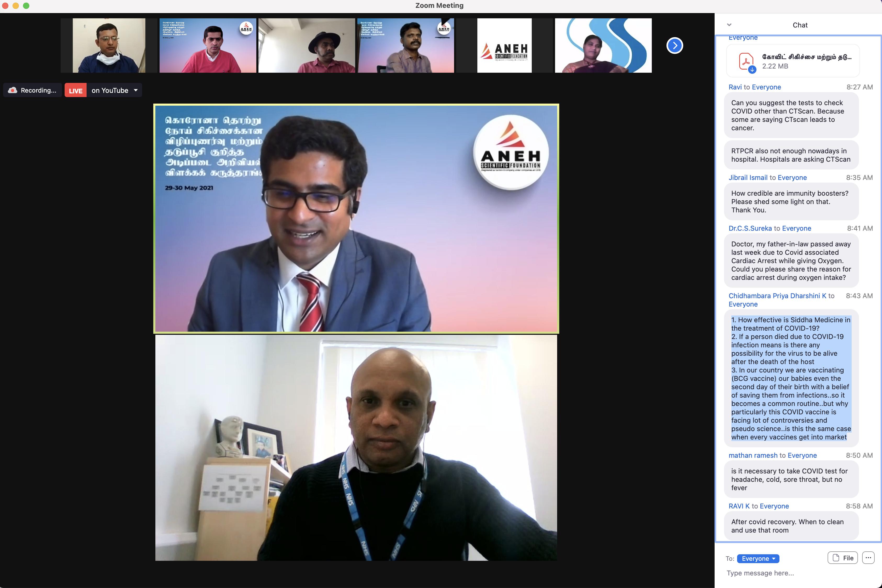Select the masked participant's video thumbnail
882x588 pixels.
[109, 45]
